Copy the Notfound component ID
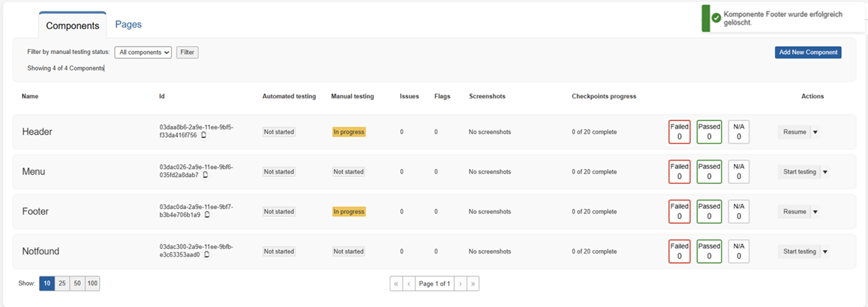 (x=207, y=254)
